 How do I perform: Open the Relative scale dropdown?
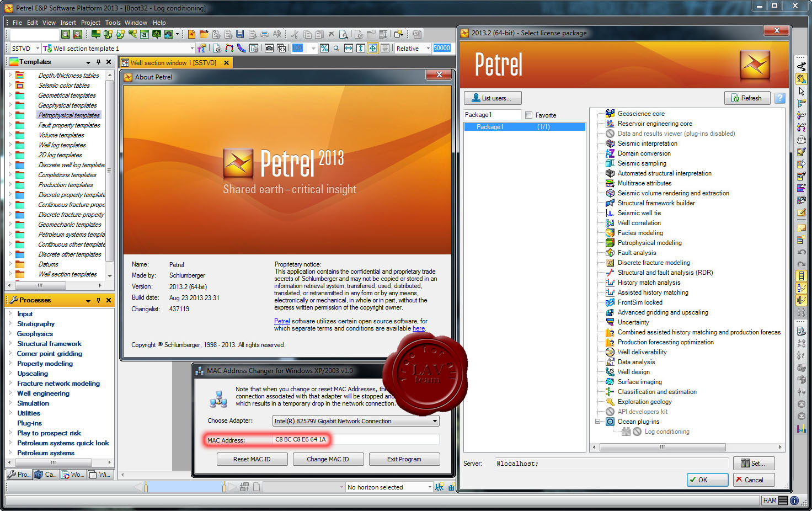427,49
